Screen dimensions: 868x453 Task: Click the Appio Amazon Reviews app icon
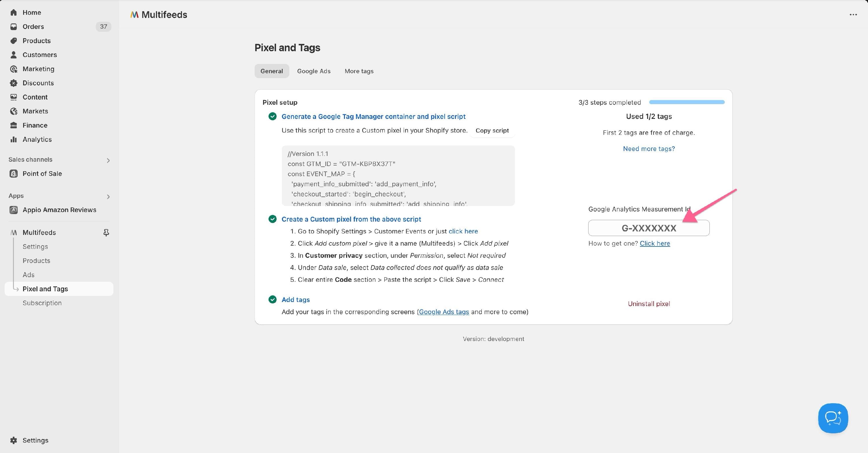click(x=14, y=210)
